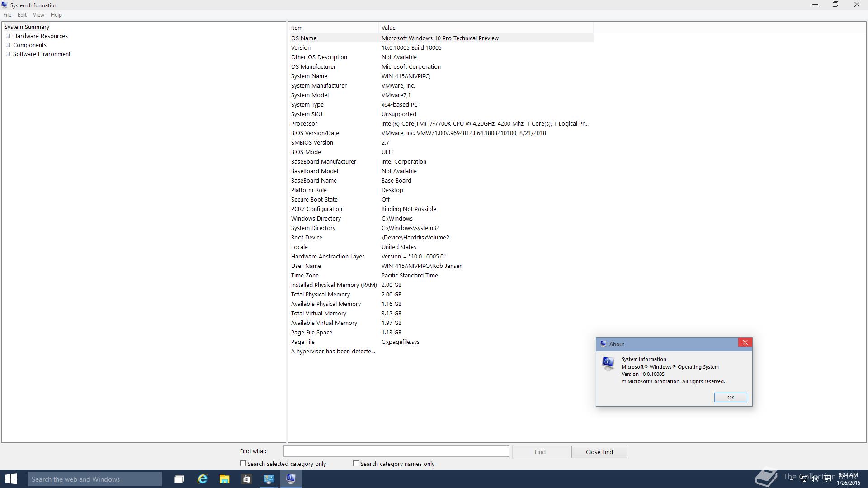Image resolution: width=868 pixels, height=488 pixels.
Task: Click the Item column header
Action: (x=333, y=28)
